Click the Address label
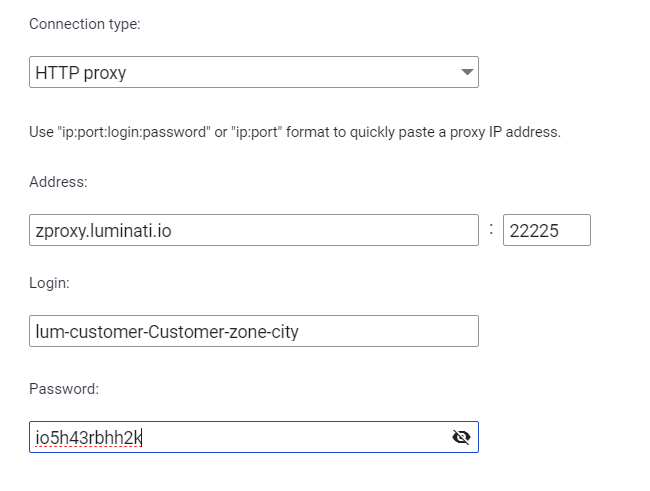The width and height of the screenshot is (650, 491). coord(58,182)
